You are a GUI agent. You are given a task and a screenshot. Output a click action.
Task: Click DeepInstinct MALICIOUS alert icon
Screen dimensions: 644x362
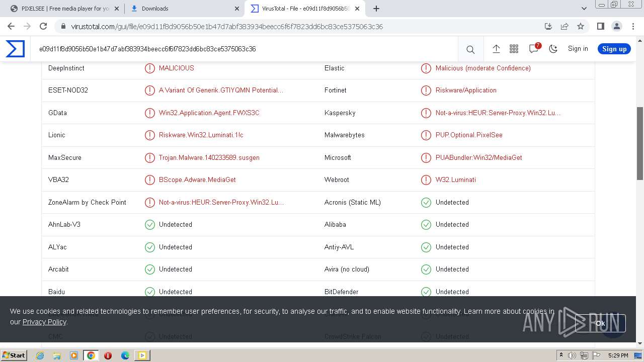tap(150, 68)
